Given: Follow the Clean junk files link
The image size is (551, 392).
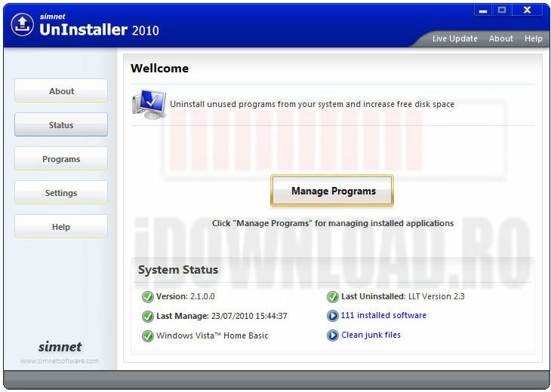Looking at the screenshot, I should (371, 335).
